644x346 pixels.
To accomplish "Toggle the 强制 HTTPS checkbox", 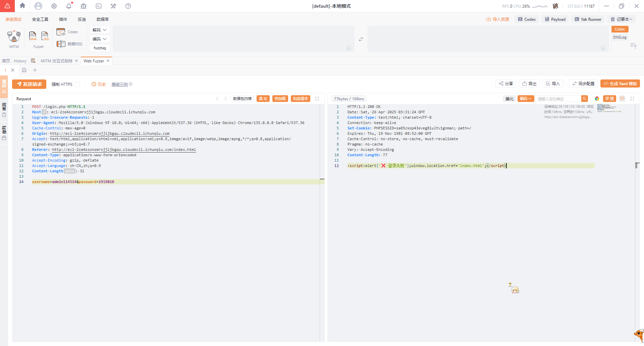I will tap(77, 84).
